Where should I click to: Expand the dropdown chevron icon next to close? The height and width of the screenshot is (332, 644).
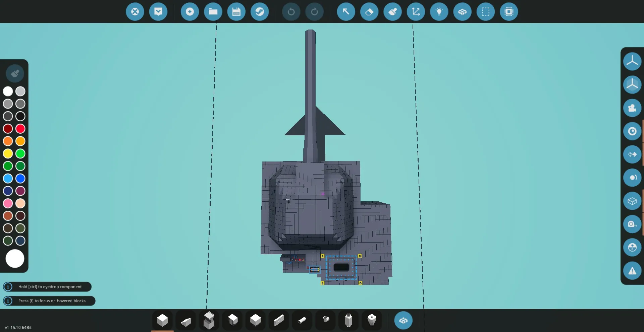tap(158, 12)
